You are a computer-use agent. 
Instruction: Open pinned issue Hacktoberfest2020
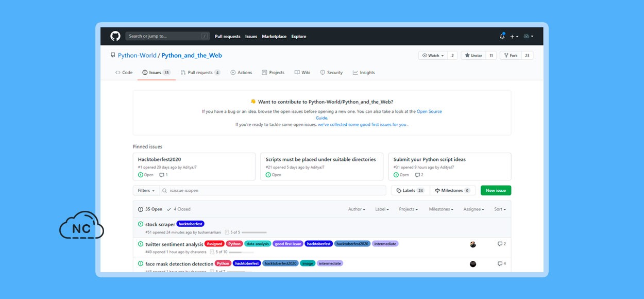coord(159,159)
